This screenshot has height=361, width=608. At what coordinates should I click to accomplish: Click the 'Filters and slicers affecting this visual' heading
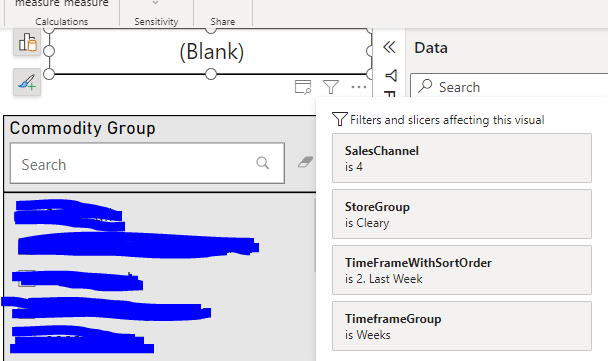pos(447,120)
